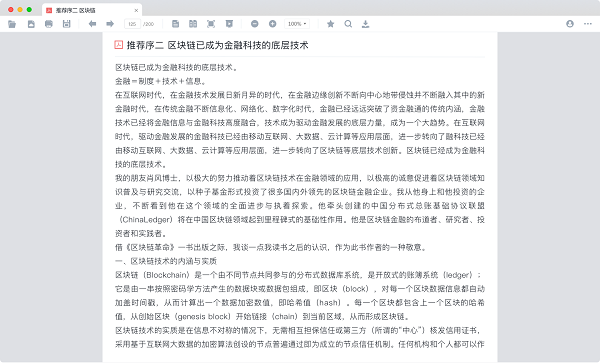Enter full screen with the fit-to-screen icon
The image size is (600, 363).
211,24
